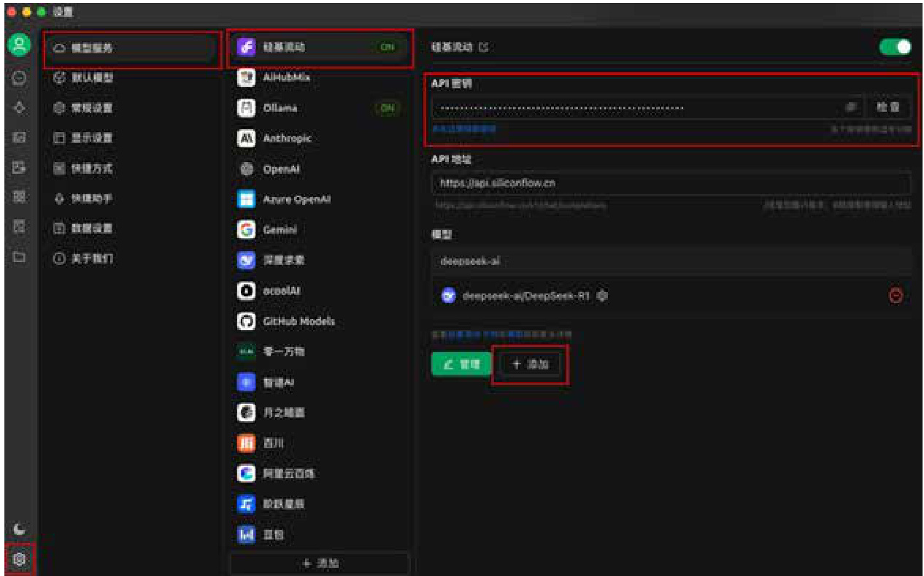Select the Anthropic provider logo
Viewport: 924px width, 576px height.
(x=247, y=138)
